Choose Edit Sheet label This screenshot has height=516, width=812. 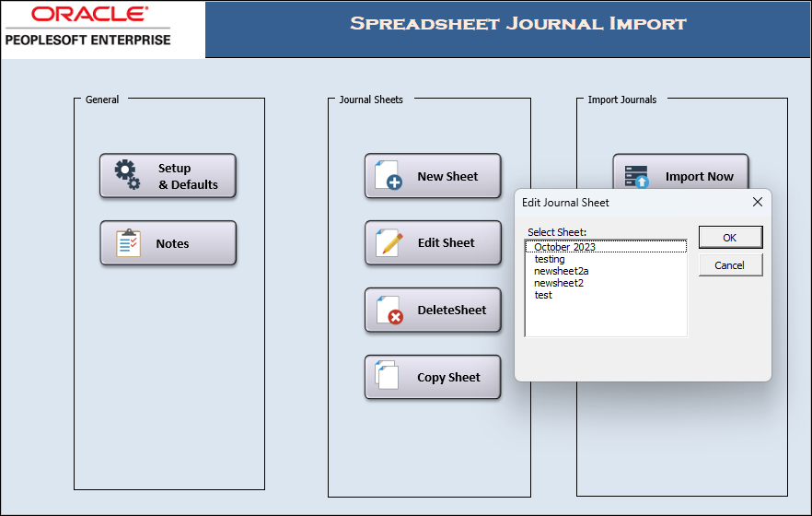[447, 242]
